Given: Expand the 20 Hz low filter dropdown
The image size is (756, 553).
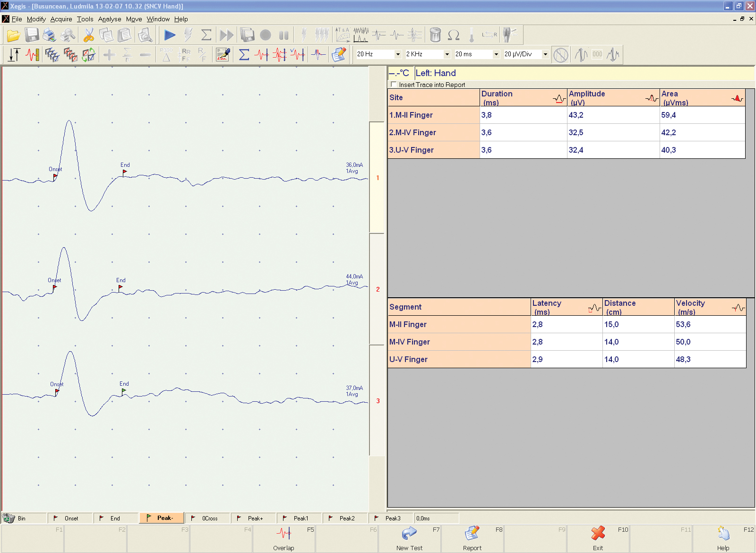Looking at the screenshot, I should pos(398,54).
